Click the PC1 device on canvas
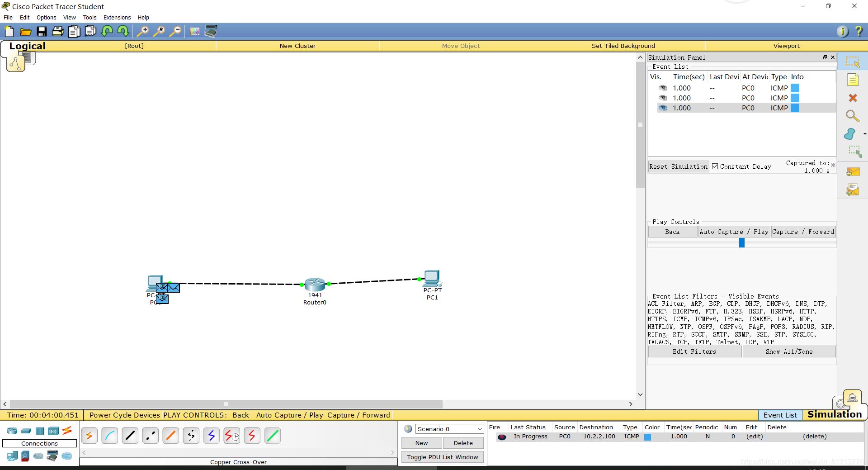868x470 pixels. point(432,278)
